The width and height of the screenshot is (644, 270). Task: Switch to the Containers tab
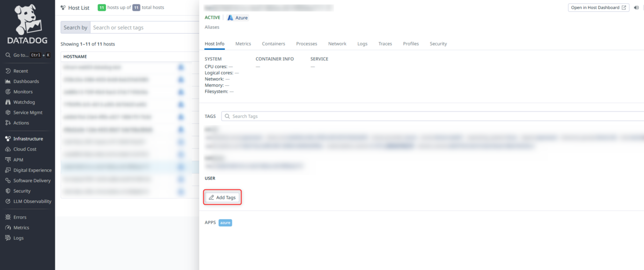coord(274,43)
